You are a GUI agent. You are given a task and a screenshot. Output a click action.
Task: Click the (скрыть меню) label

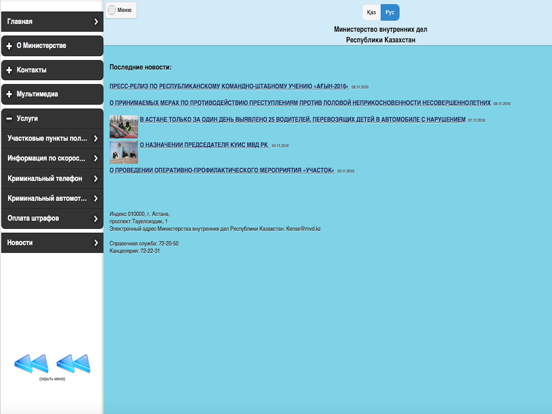[x=52, y=379]
